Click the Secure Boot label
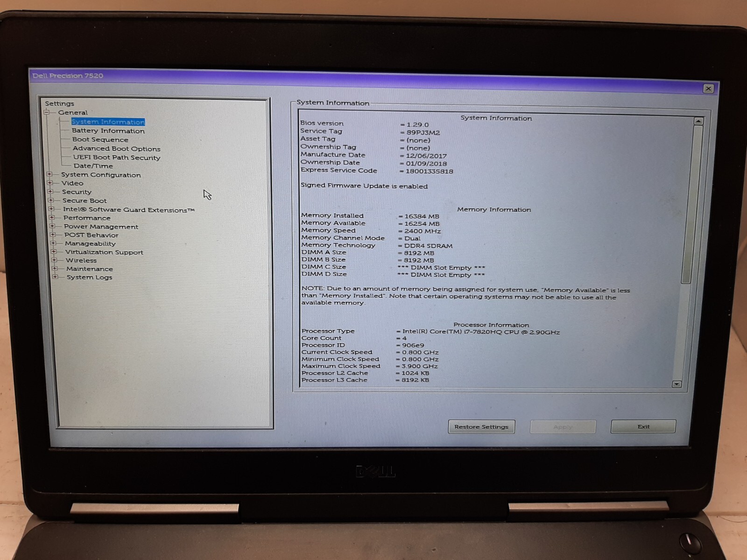 85,201
